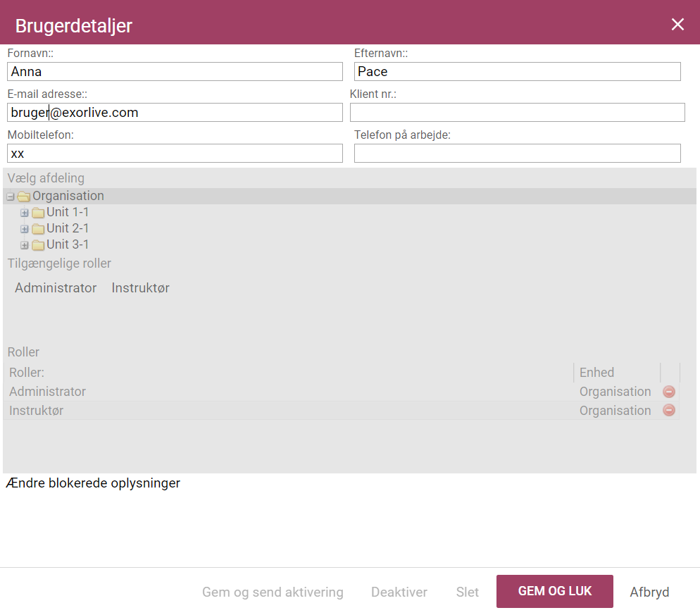Remove the Instruktør role with red minus icon
This screenshot has width=700, height=615.
click(669, 410)
